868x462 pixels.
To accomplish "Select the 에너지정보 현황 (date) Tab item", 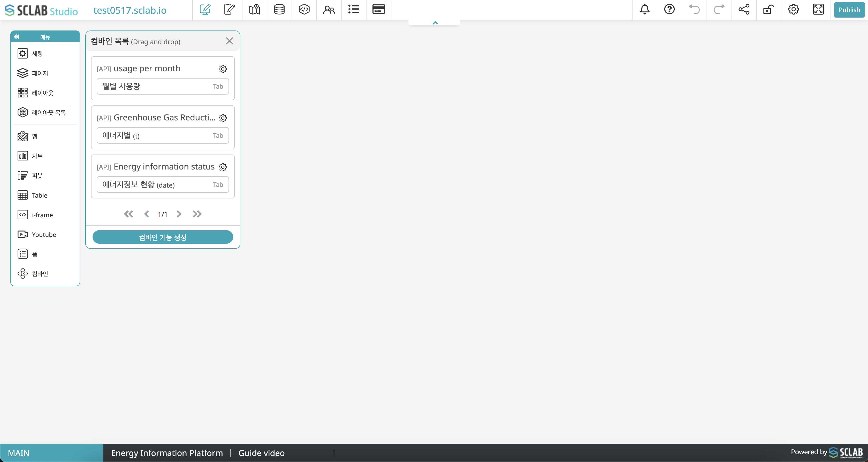I will 163,184.
